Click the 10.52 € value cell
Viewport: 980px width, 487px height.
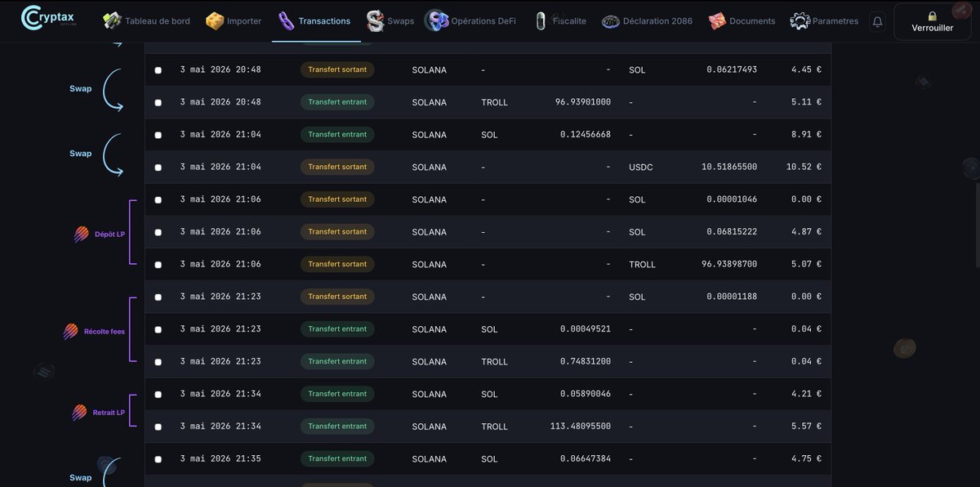[804, 167]
